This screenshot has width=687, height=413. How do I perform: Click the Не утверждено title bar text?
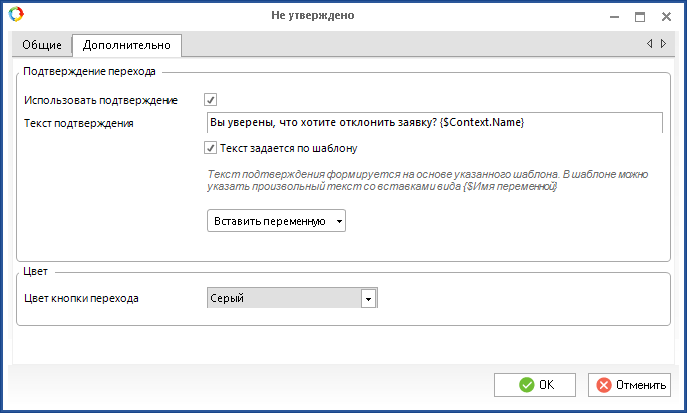point(312,15)
